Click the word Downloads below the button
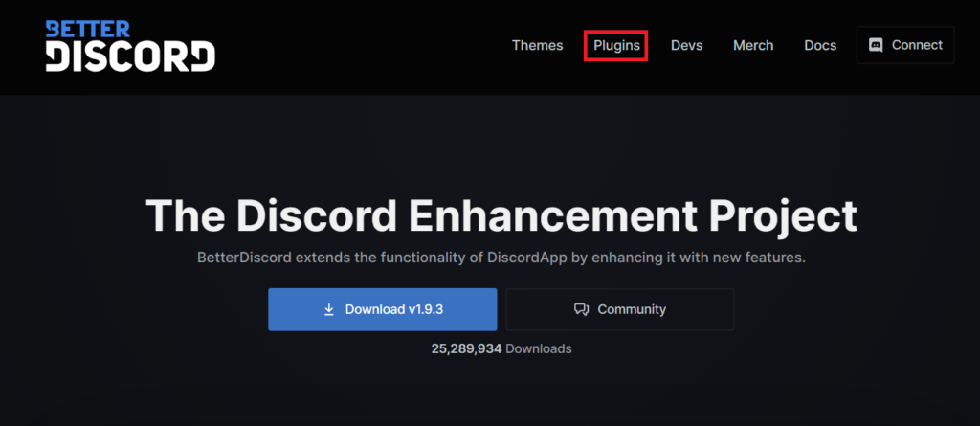This screenshot has width=980, height=426. tap(538, 349)
